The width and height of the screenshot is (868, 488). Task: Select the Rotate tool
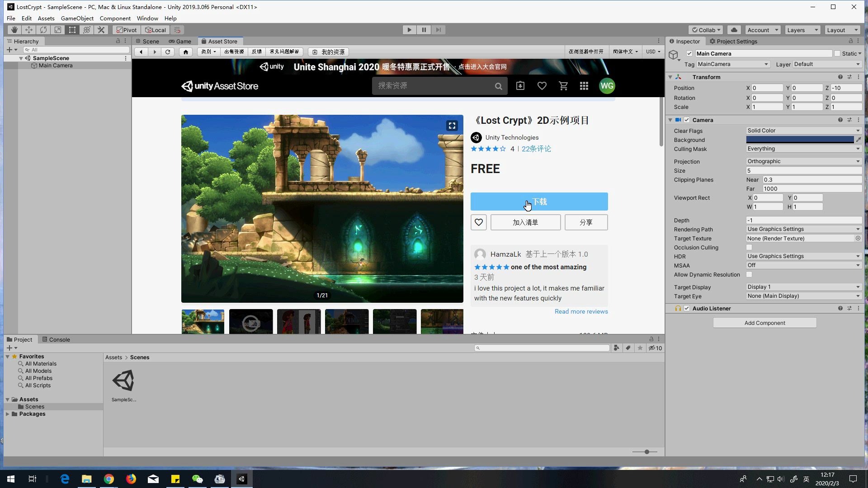[x=43, y=30]
